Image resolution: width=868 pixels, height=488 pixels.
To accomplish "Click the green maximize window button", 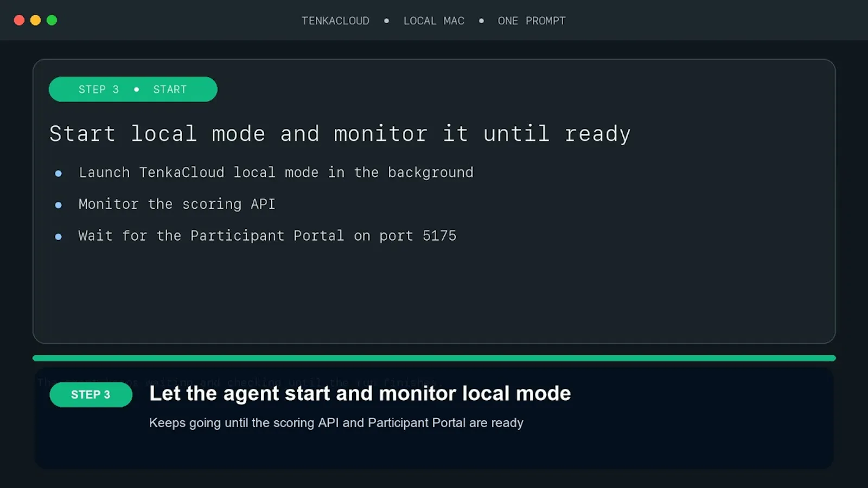I will click(x=52, y=20).
